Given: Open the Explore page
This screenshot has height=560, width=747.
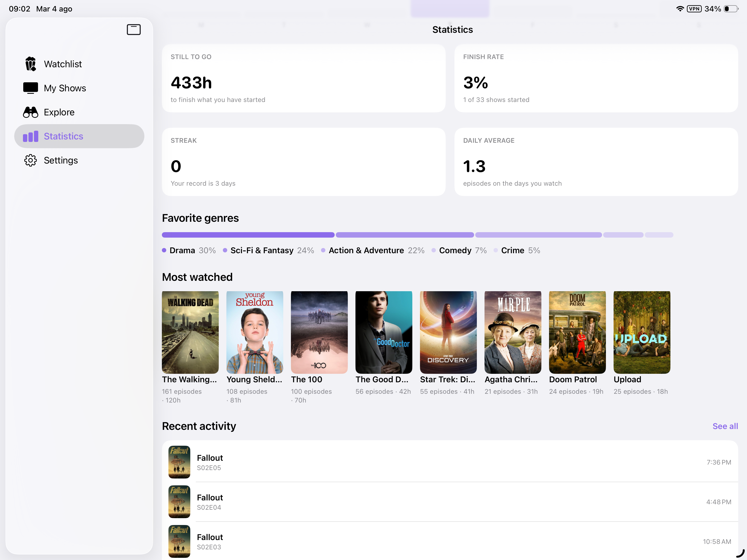Looking at the screenshot, I should (x=79, y=112).
